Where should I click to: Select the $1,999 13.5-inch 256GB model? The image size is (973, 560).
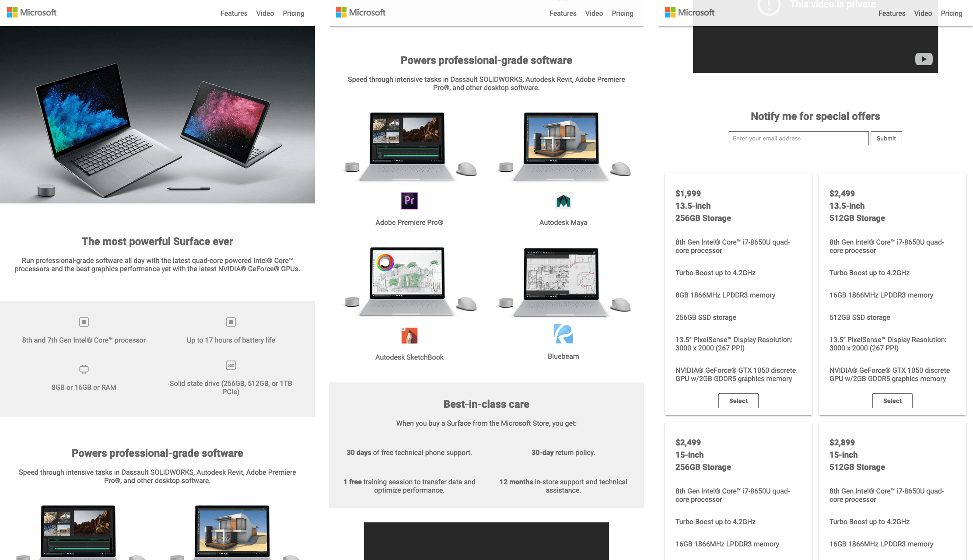pyautogui.click(x=738, y=400)
